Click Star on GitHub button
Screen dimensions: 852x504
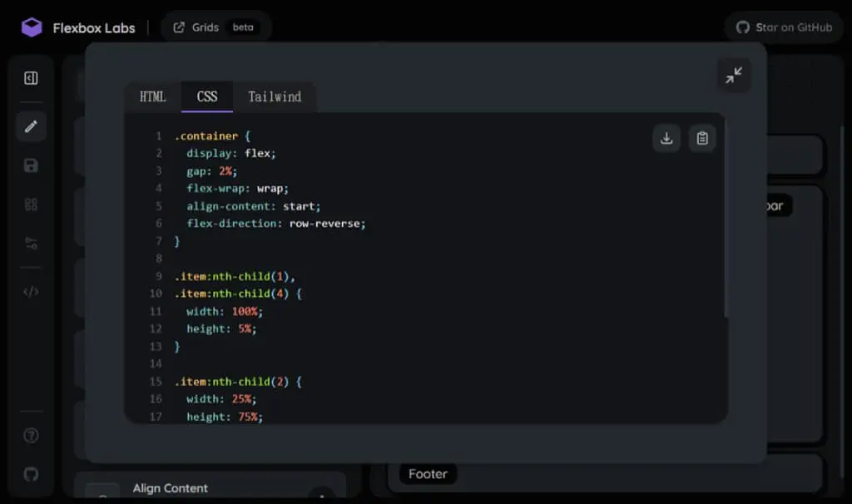tap(784, 27)
